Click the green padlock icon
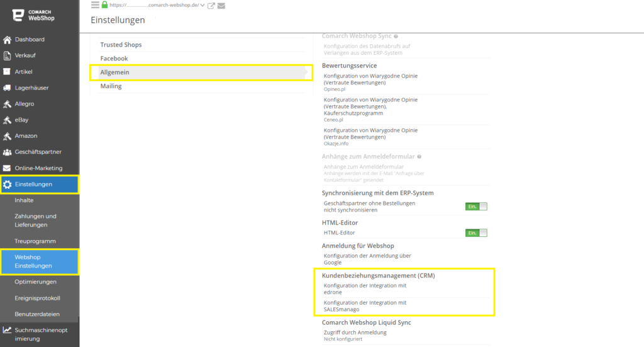This screenshot has height=347, width=644. coord(105,4)
